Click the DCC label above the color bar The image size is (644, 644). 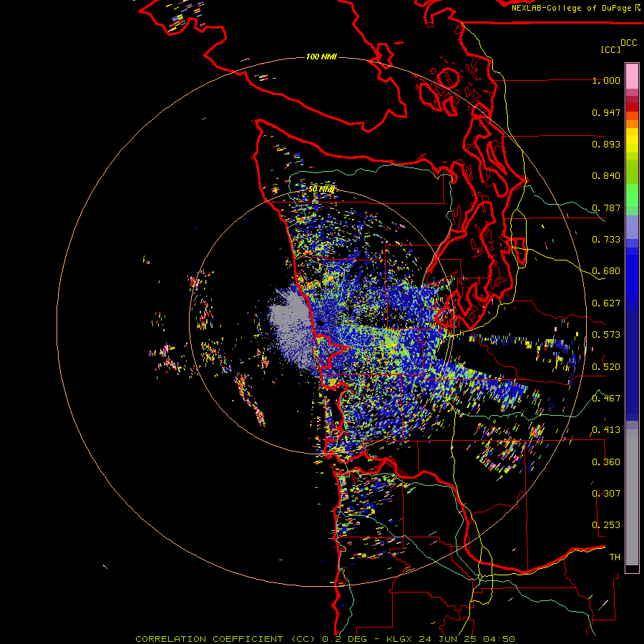(629, 43)
